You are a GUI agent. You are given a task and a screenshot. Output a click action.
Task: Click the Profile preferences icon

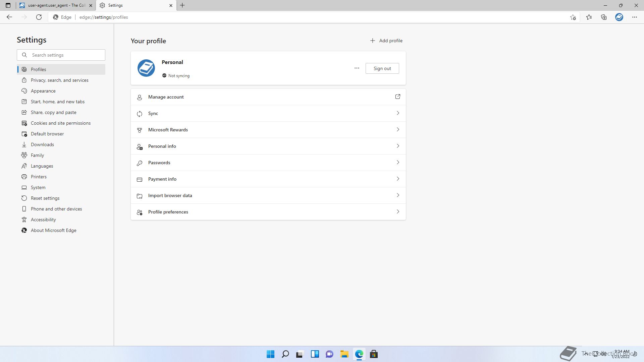(140, 212)
